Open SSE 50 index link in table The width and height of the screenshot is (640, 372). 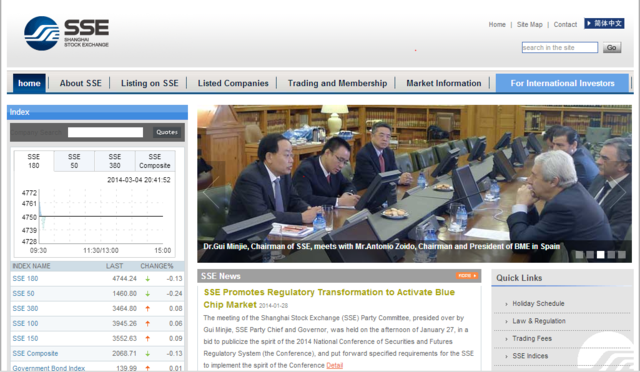[x=23, y=294]
